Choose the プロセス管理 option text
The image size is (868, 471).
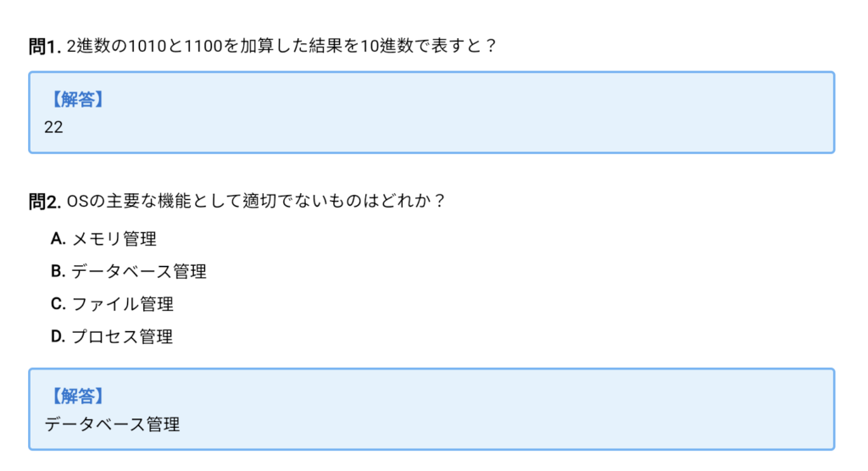click(x=123, y=336)
